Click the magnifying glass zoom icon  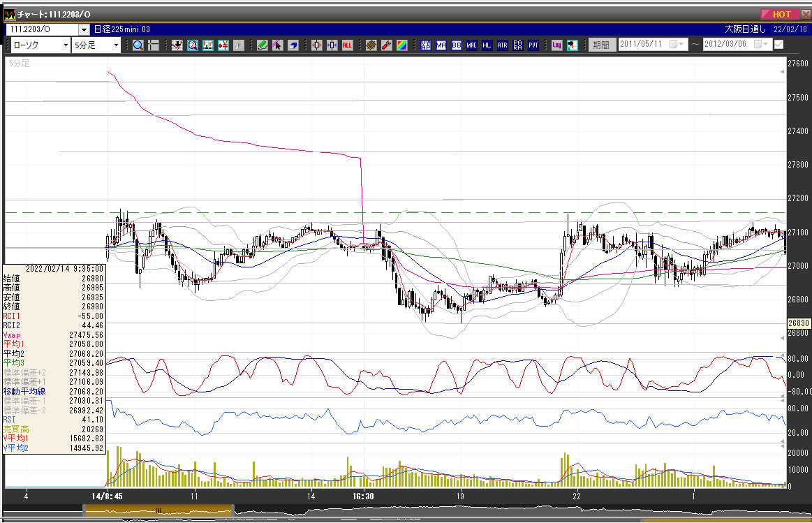[138, 45]
